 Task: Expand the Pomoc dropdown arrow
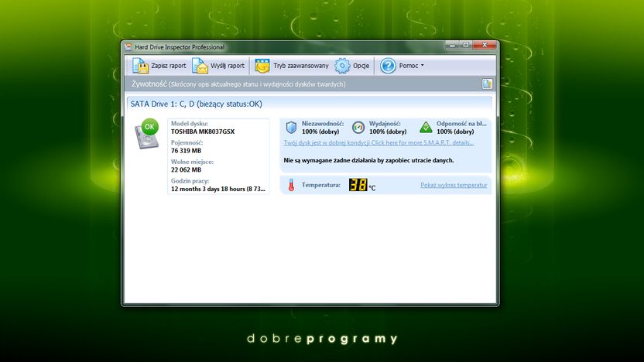[x=422, y=65]
